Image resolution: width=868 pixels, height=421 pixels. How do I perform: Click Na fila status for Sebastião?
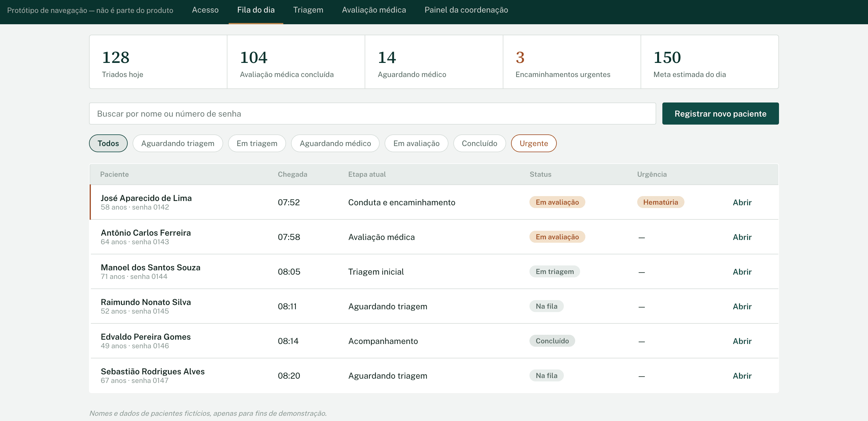[x=546, y=376]
